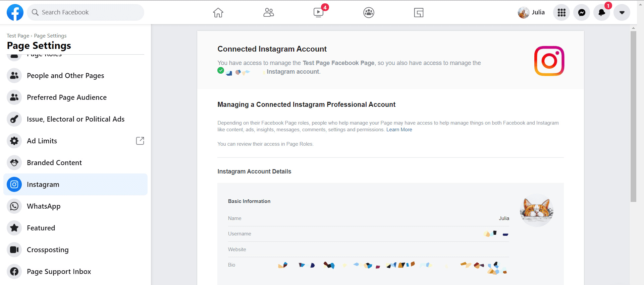
Task: Click the Page Support Inbox icon
Action: point(14,272)
